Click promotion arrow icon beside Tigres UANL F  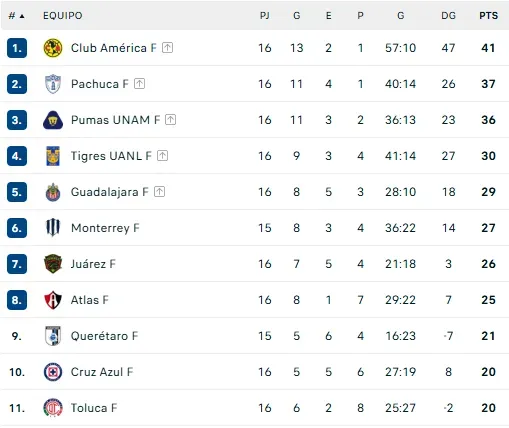[x=162, y=156]
